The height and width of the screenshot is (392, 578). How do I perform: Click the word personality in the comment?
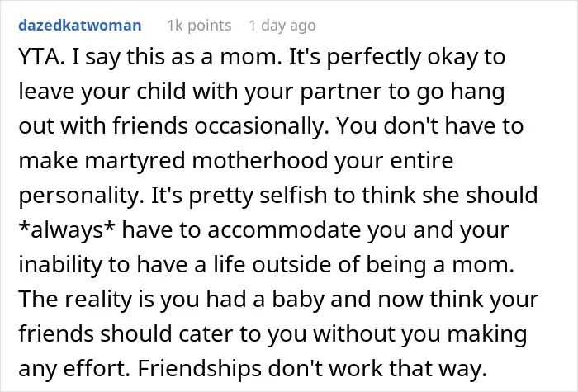[81, 196]
